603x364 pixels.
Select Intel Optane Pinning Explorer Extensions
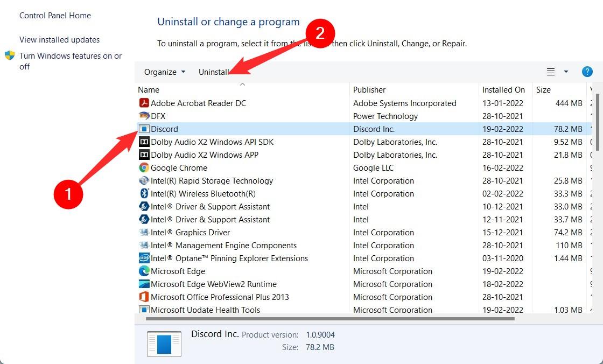(x=229, y=258)
